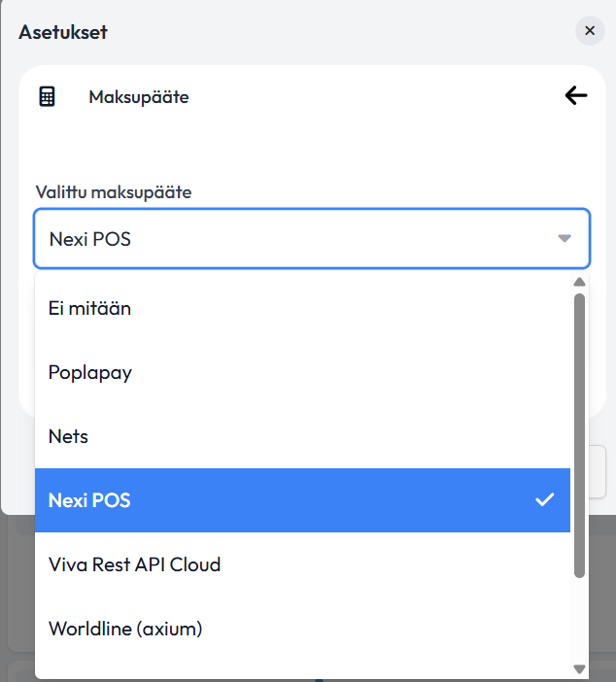This screenshot has height=682, width=616.
Task: Pick the highlighted Nexi POS option
Action: point(302,500)
